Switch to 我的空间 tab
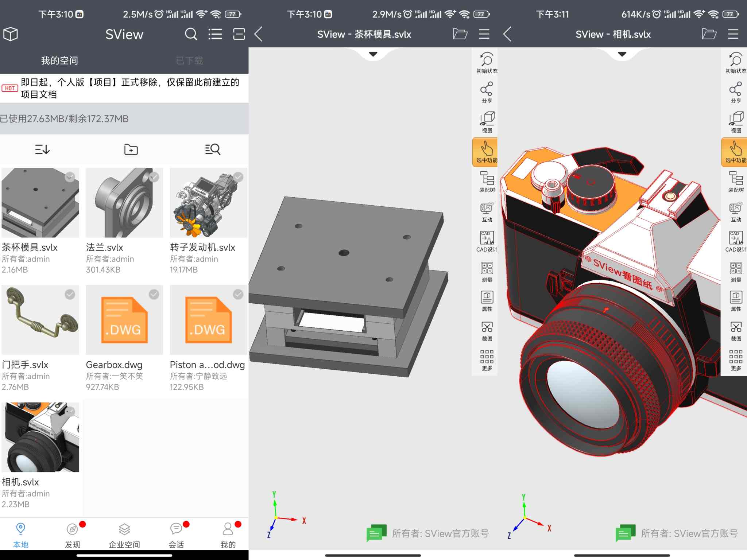 coord(59,61)
